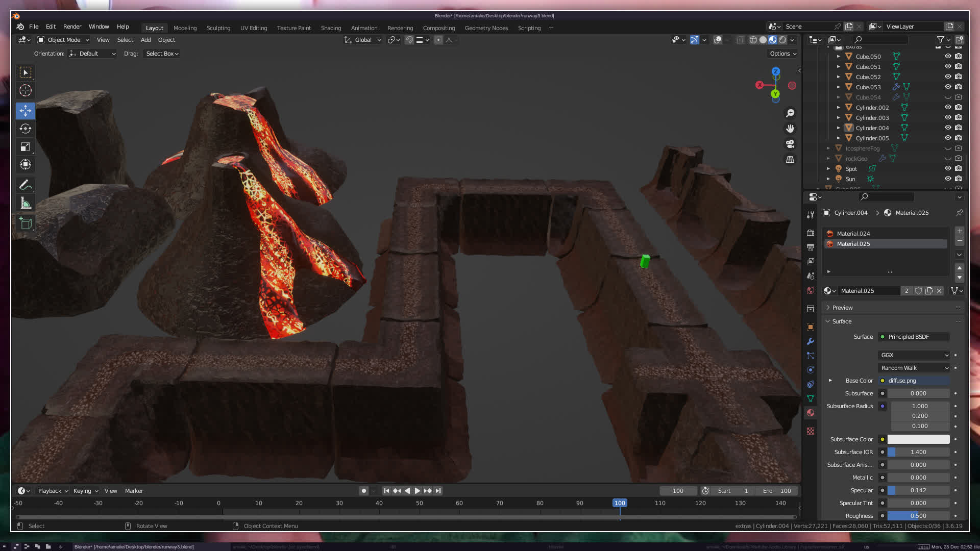Toggle camera view in viewport gizmo
Screen dimensions: 980x551
(790, 144)
